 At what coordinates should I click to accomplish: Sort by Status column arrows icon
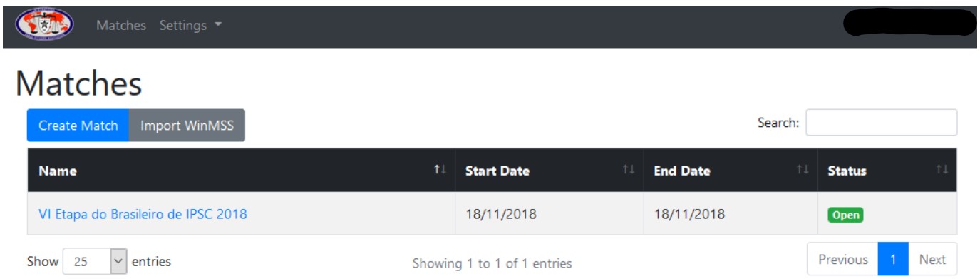(942, 170)
